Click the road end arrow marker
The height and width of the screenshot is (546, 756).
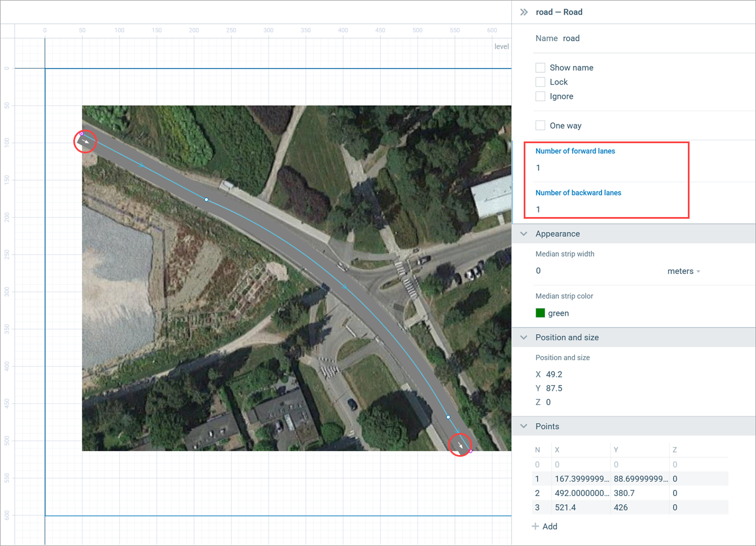click(460, 445)
